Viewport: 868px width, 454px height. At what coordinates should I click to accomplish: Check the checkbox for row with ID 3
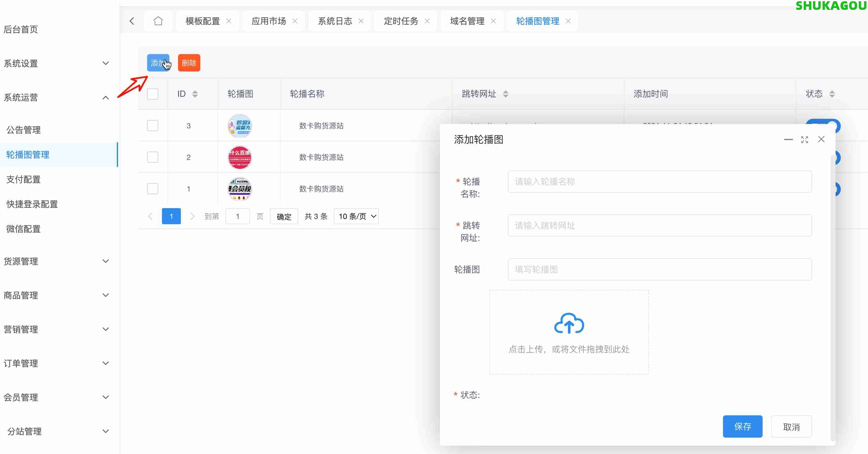(x=153, y=125)
